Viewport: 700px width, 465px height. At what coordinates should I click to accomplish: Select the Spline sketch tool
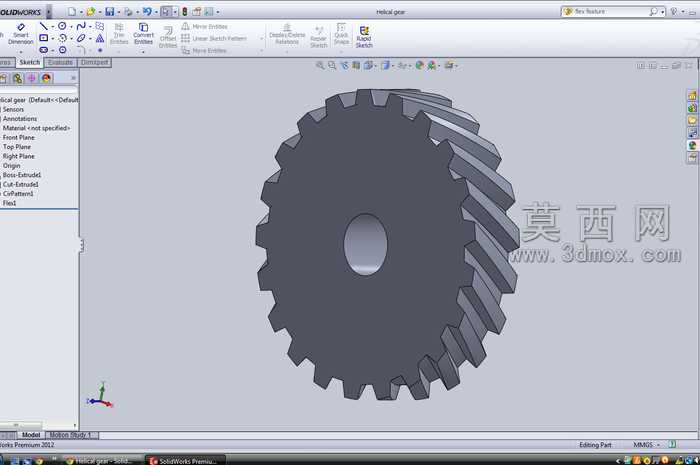[x=81, y=26]
